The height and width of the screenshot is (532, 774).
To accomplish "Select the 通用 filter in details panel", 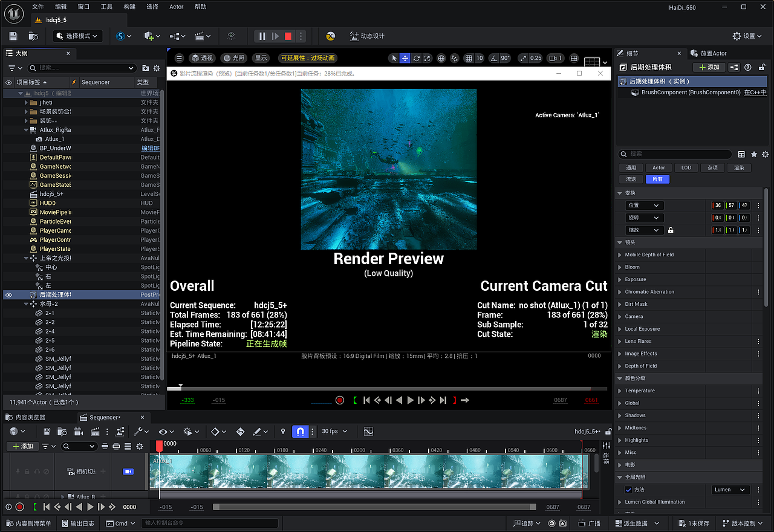I will pos(631,167).
